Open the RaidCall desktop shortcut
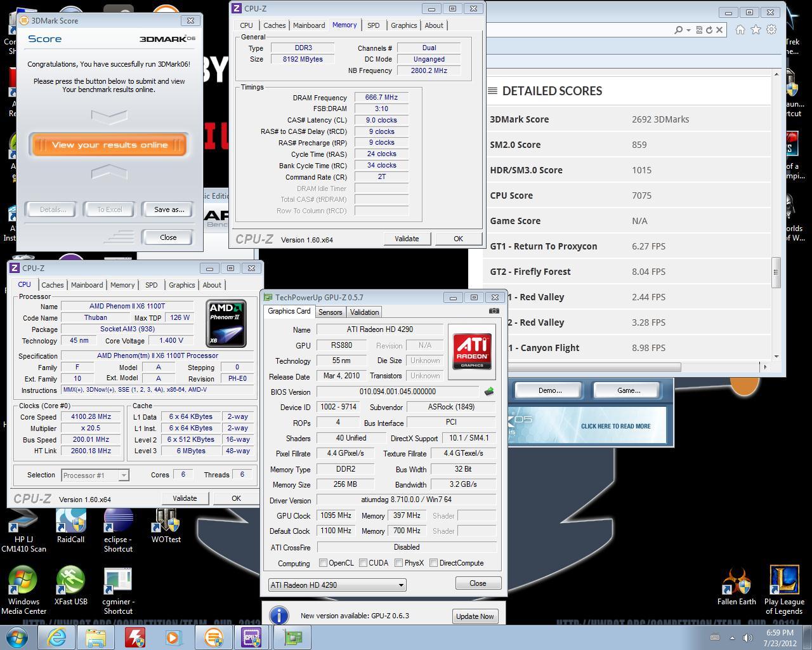Image resolution: width=812 pixels, height=650 pixels. coord(70,526)
